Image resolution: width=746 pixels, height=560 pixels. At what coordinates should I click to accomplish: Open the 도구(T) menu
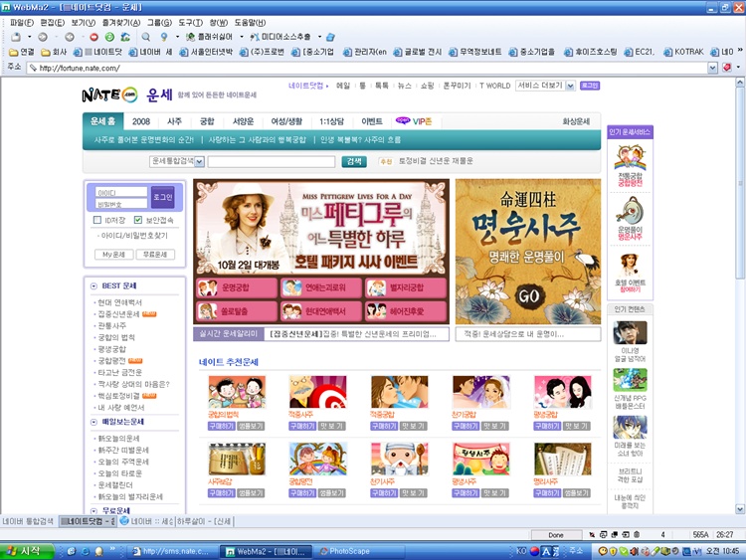point(191,22)
